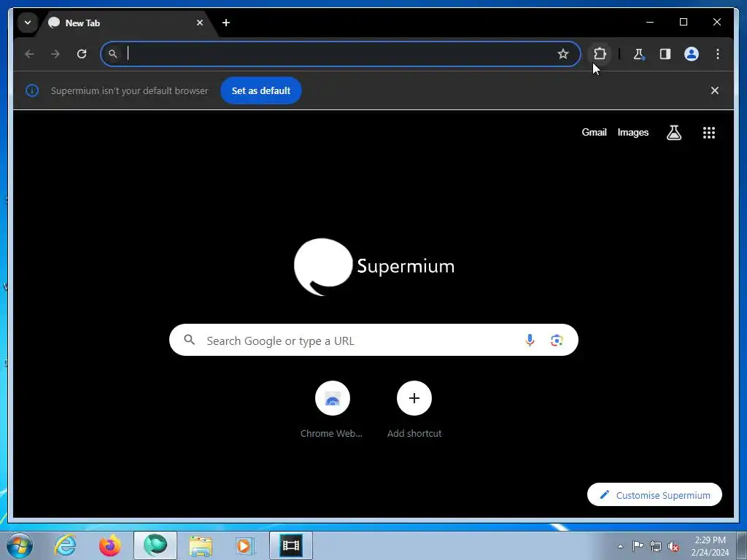Click the Supermium taskbar icon

155,545
